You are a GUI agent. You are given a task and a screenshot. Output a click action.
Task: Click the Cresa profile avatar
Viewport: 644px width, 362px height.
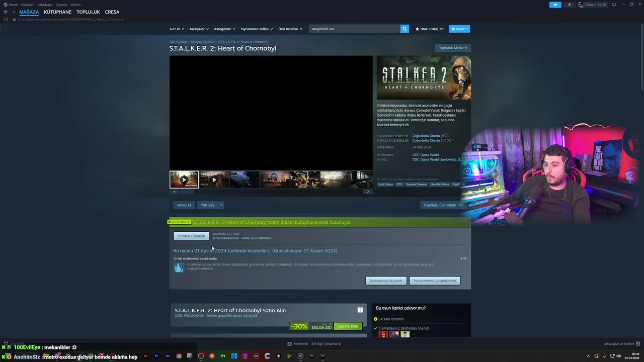[581, 5]
